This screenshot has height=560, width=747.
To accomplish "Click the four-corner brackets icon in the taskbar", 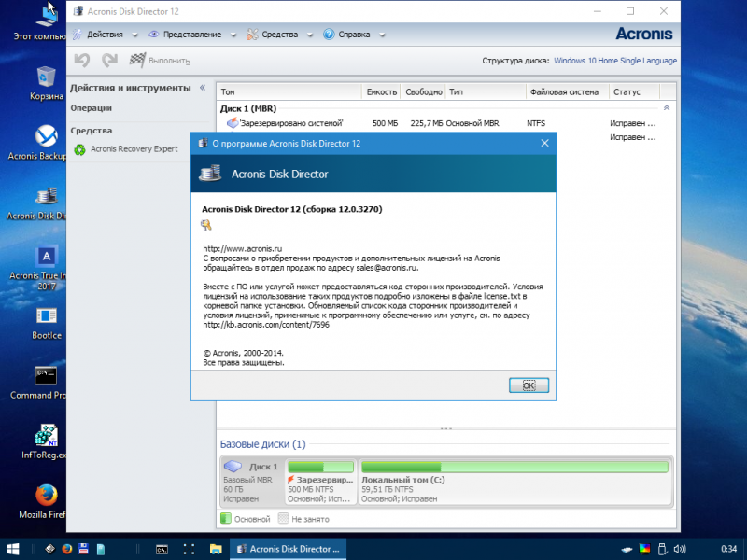I will tap(189, 549).
